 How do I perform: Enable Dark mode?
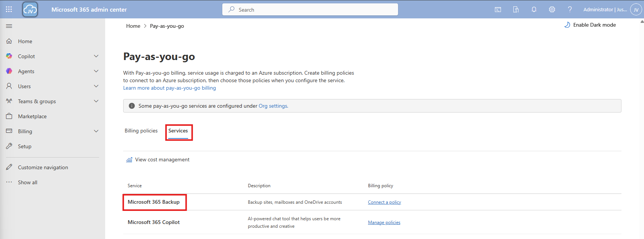pyautogui.click(x=590, y=25)
